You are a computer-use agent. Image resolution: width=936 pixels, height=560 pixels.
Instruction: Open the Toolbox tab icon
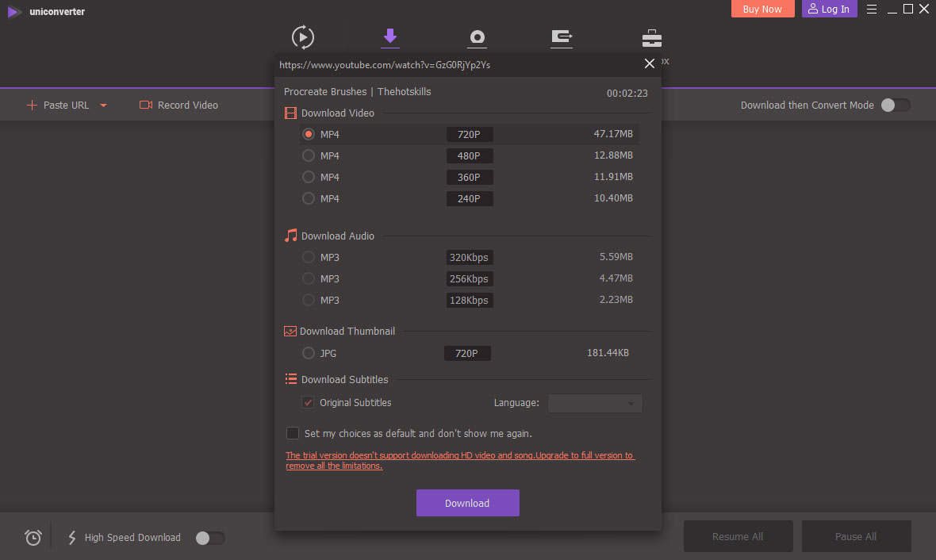652,38
